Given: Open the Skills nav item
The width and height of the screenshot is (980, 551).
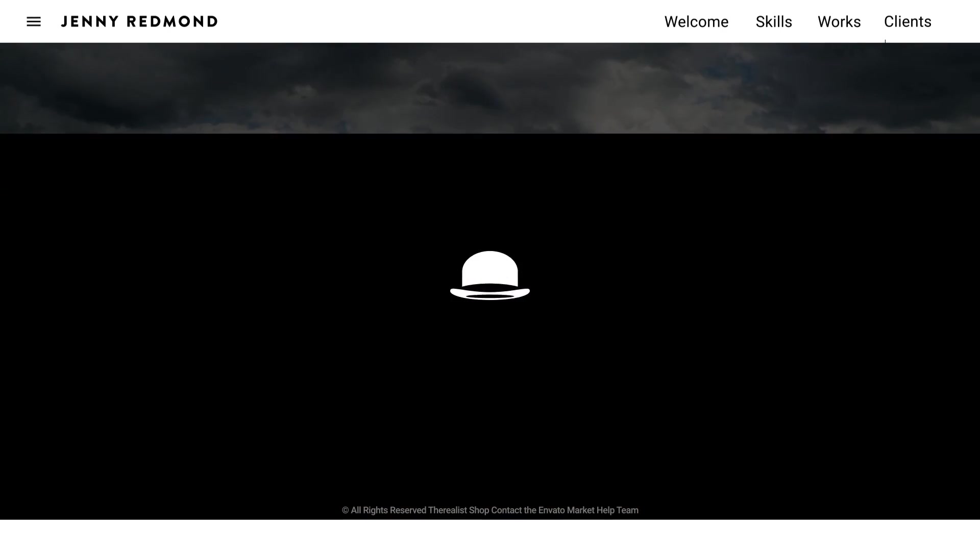Looking at the screenshot, I should (x=774, y=22).
